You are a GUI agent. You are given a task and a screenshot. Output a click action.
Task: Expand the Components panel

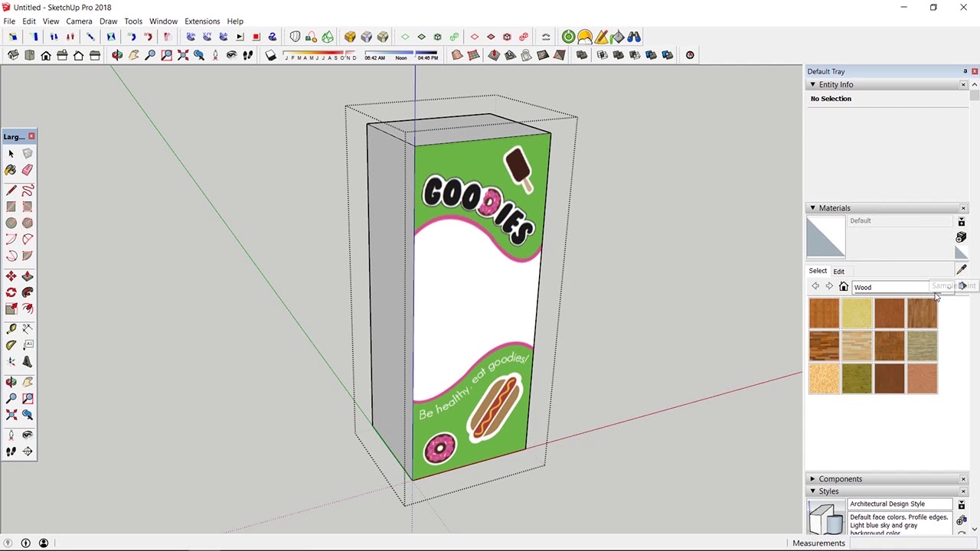[x=813, y=479]
